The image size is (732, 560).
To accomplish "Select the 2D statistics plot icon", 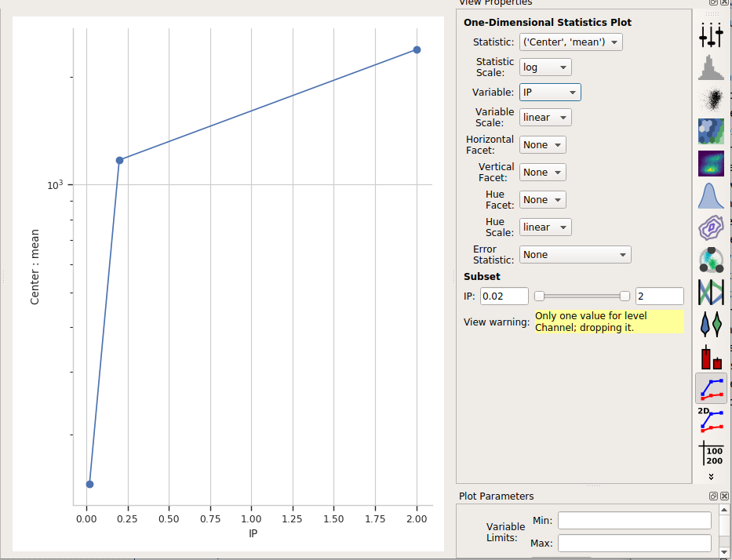I will tap(711, 420).
